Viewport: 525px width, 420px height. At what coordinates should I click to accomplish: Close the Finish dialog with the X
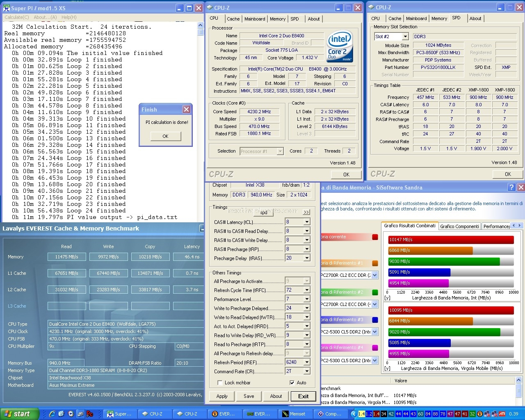pos(186,109)
